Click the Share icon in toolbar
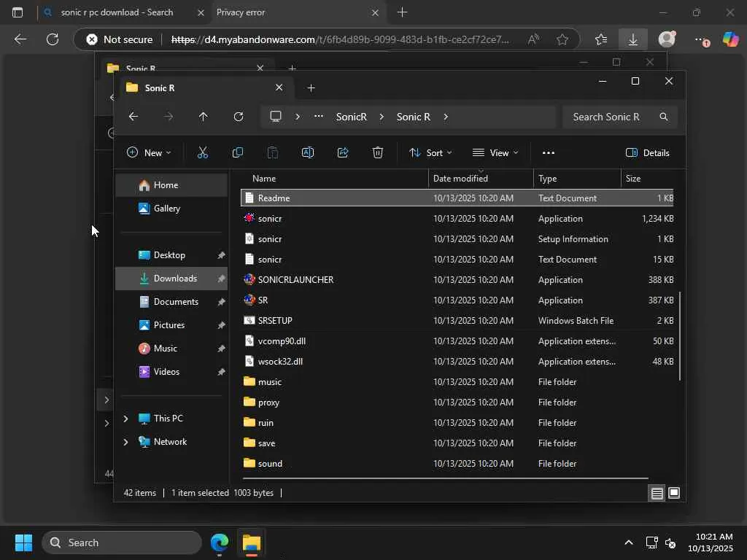This screenshot has height=560, width=747. [343, 152]
